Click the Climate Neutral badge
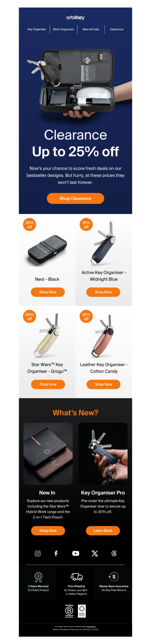This screenshot has height=644, width=151. click(x=82, y=611)
